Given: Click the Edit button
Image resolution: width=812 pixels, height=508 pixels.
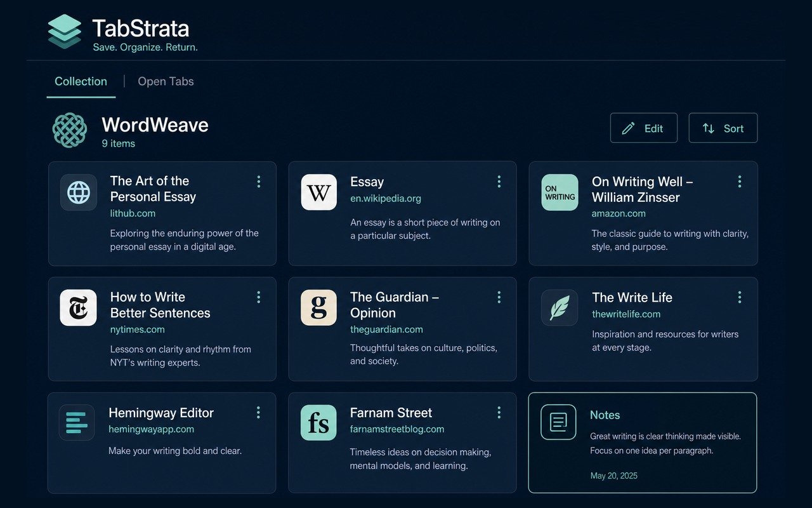Looking at the screenshot, I should tap(643, 128).
